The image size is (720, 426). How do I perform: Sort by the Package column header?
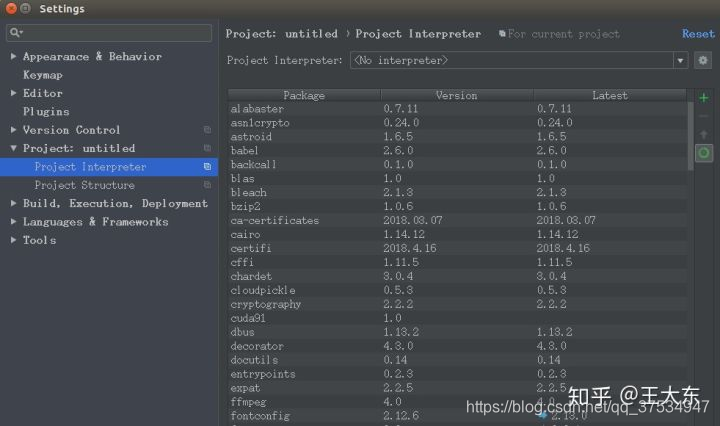[304, 95]
